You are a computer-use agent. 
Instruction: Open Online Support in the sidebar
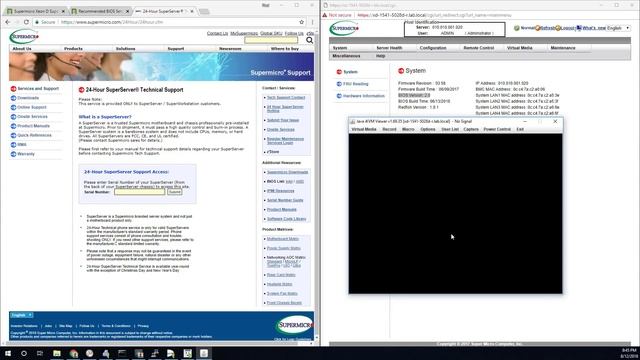point(32,107)
